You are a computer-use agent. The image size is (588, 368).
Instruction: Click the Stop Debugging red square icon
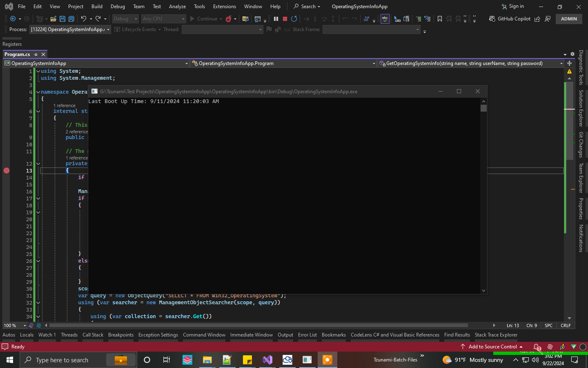click(x=284, y=19)
